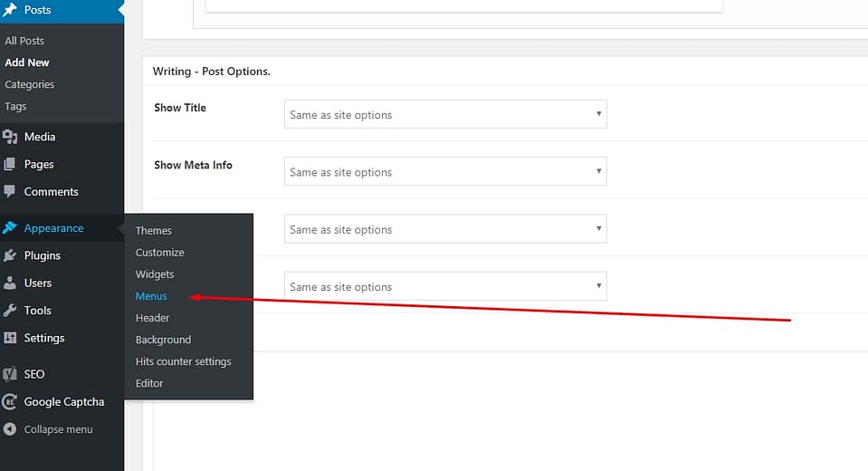This screenshot has width=868, height=471.
Task: Open the Media menu label
Action: [40, 136]
